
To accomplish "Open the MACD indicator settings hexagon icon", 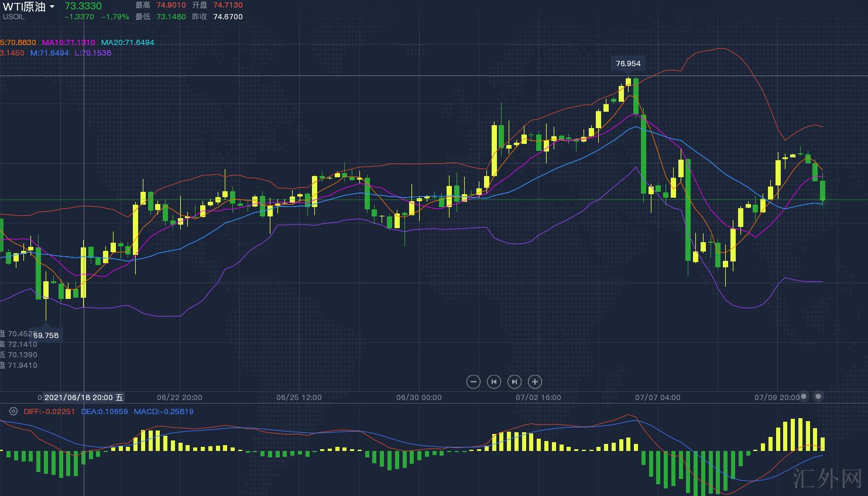I will (x=13, y=411).
